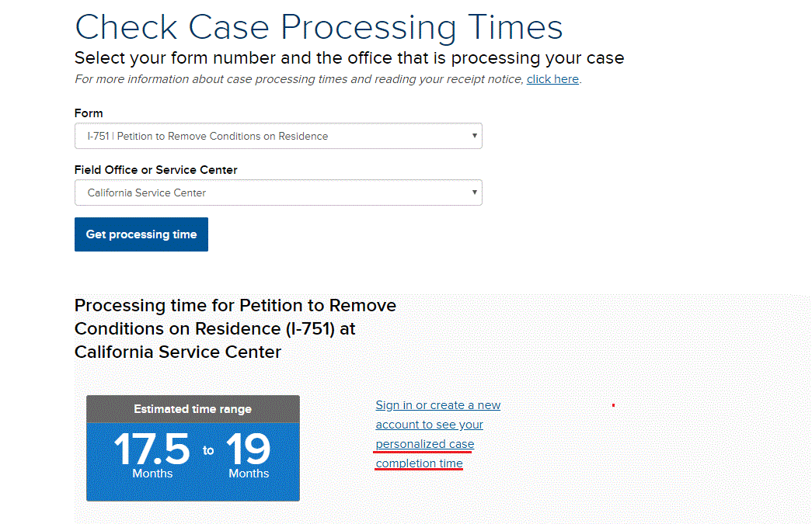Image resolution: width=812 pixels, height=524 pixels.
Task: Click the 'Select your form number' subtitle
Action: tap(350, 58)
